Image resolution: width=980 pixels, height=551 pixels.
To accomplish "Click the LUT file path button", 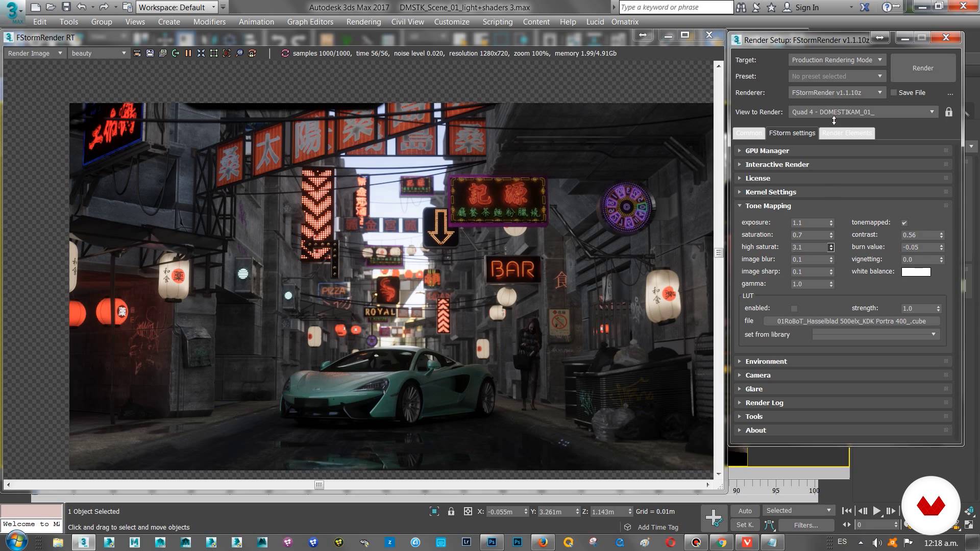I will [x=851, y=321].
